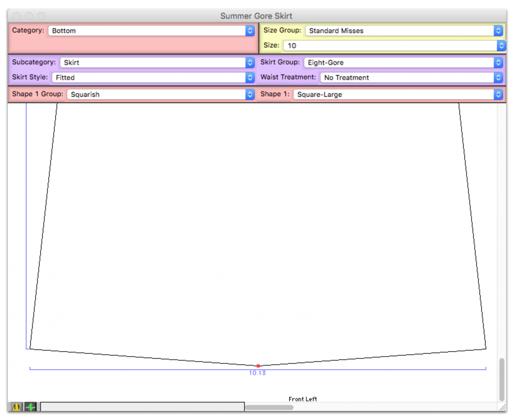
Task: Click the gray minimize window button
Action: [29, 16]
